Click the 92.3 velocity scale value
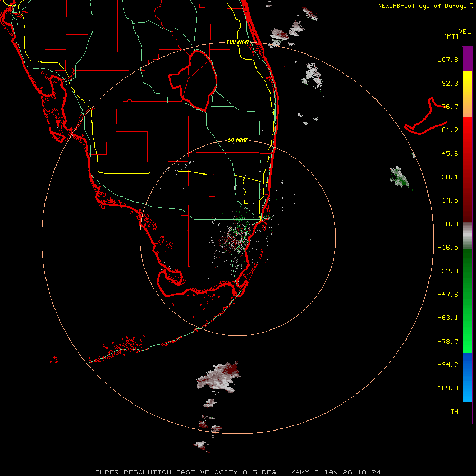 (x=450, y=83)
